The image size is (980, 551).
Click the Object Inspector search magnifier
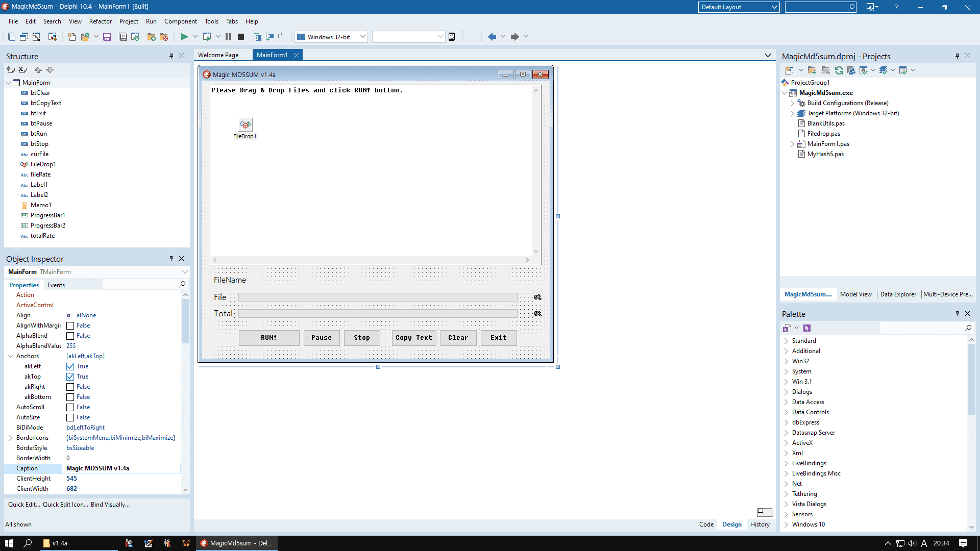[x=182, y=285]
